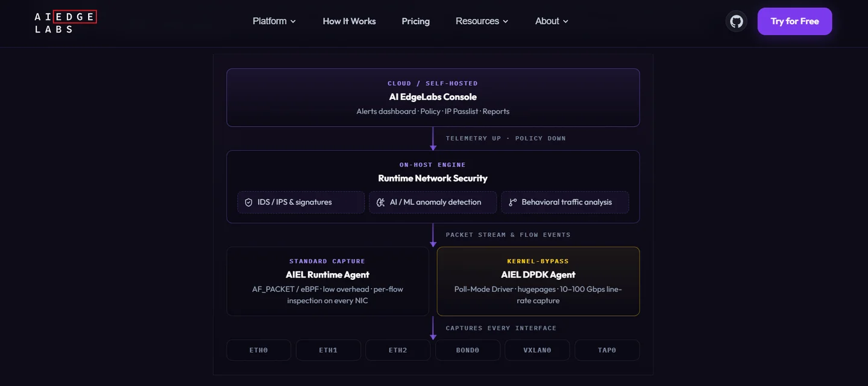
Task: Click the ON-HOST ENGINE label
Action: [433, 165]
